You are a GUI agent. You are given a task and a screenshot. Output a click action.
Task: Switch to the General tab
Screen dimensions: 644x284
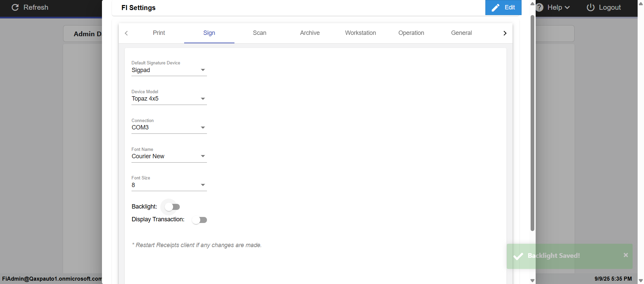(462, 33)
